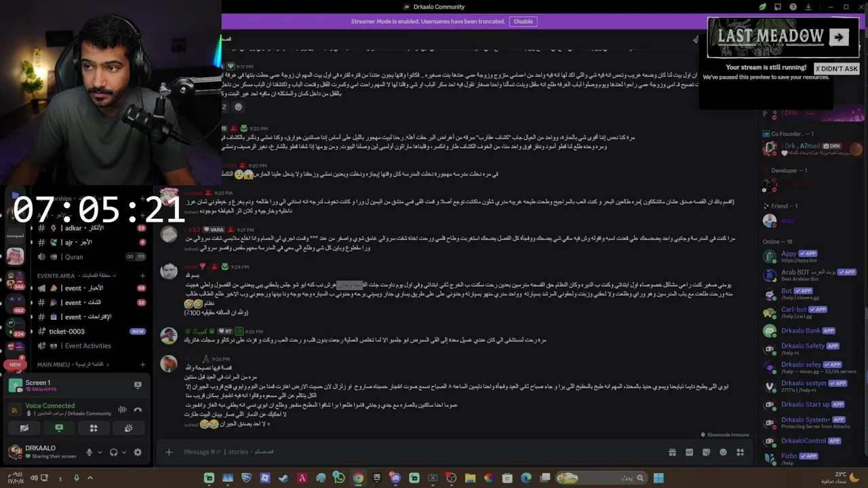
Task: Open File Explorer from the taskbar
Action: click(x=470, y=478)
